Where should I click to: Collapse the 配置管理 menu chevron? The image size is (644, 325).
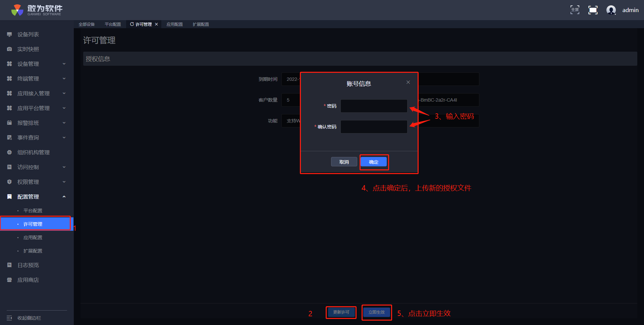[64, 197]
